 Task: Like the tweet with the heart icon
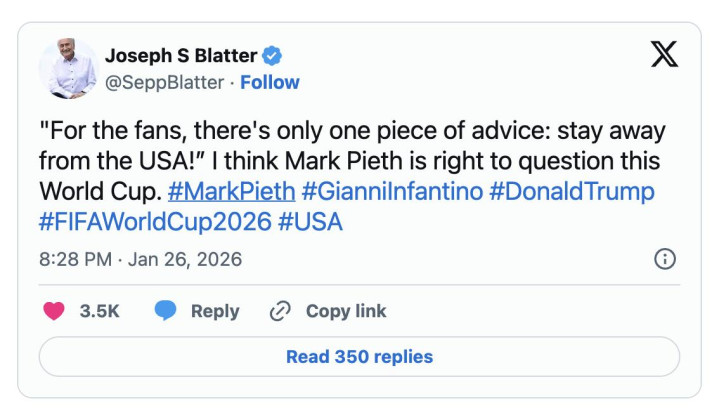pos(54,311)
